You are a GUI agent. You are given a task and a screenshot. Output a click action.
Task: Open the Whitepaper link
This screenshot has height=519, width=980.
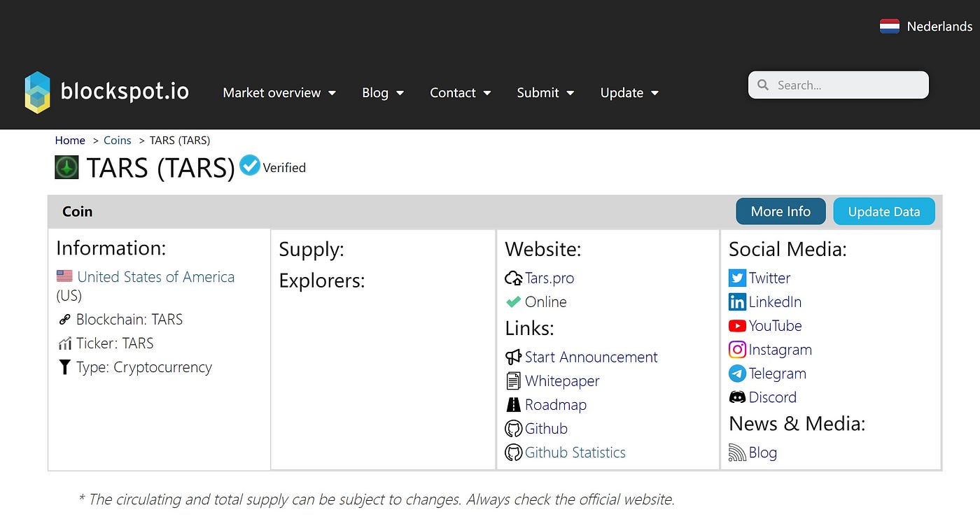pyautogui.click(x=562, y=381)
